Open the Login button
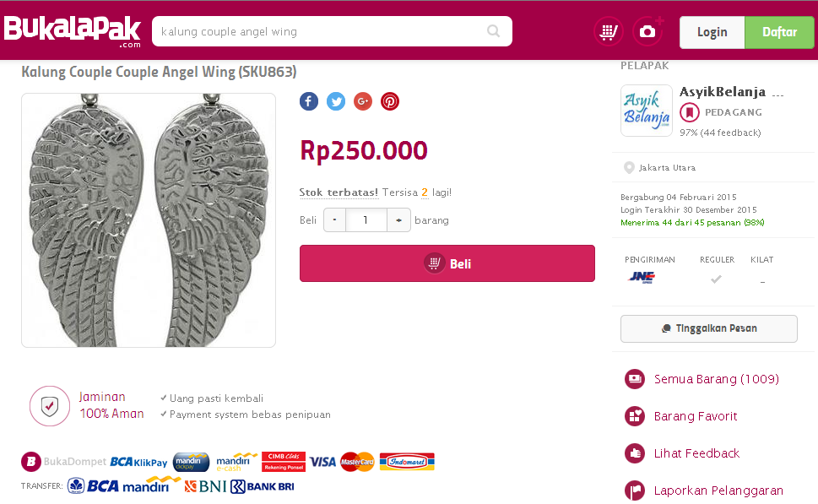The image size is (818, 504). [x=712, y=32]
